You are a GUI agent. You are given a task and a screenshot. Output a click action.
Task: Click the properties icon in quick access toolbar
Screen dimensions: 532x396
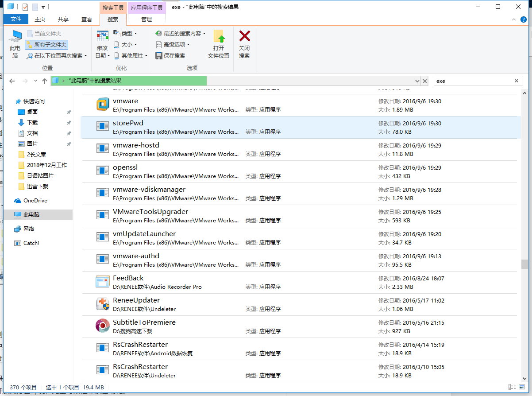[25, 7]
